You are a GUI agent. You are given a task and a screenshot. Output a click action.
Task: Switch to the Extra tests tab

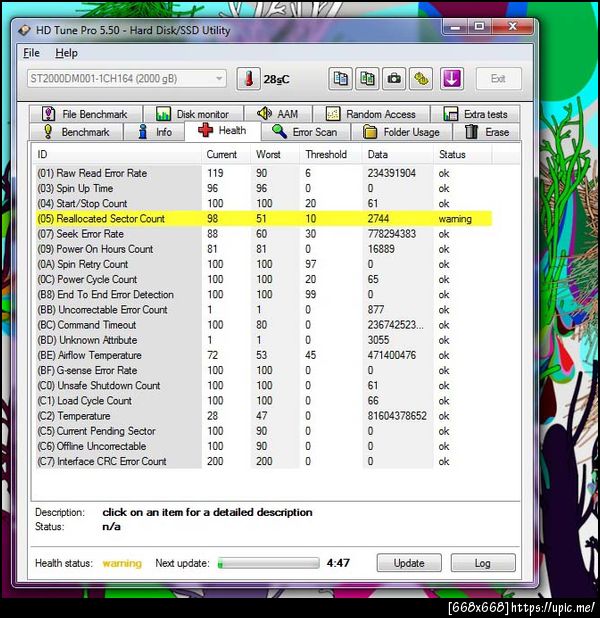click(475, 114)
